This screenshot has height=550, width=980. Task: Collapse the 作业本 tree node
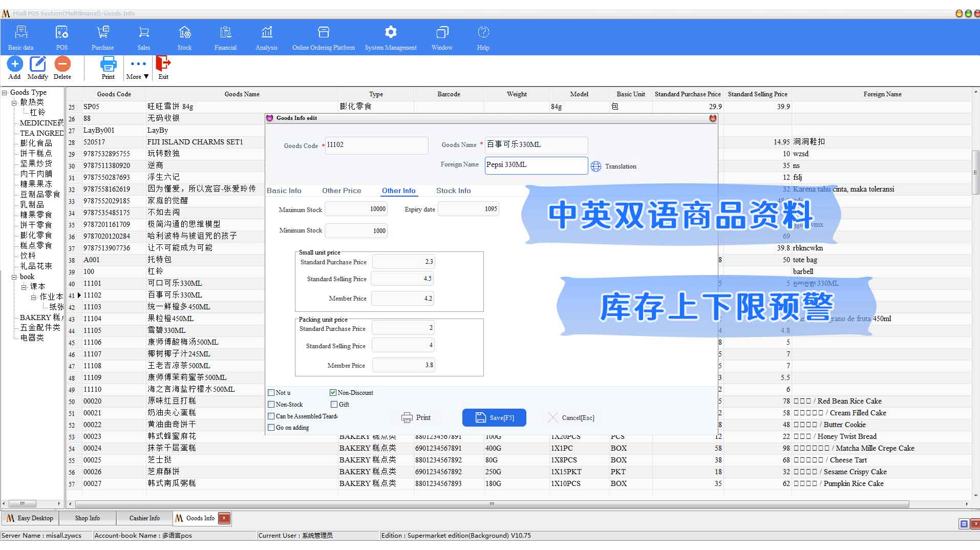click(33, 298)
